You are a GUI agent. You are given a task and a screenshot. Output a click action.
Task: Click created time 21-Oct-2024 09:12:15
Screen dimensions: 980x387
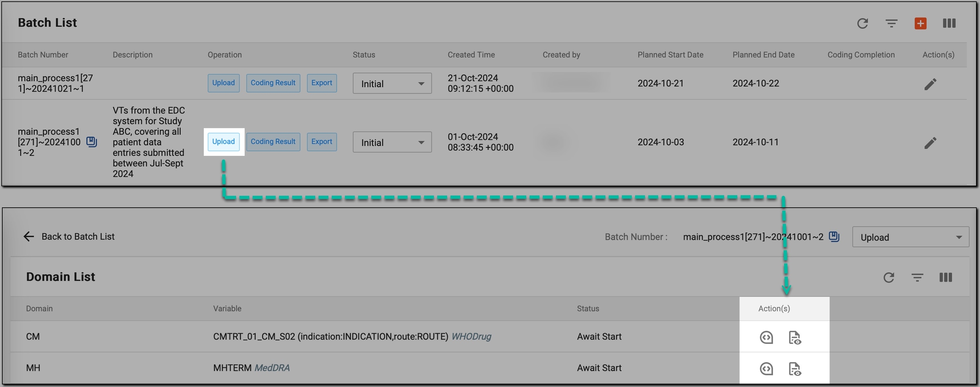(481, 83)
